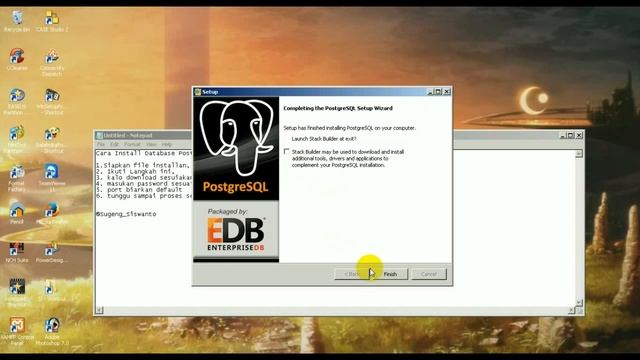Click Cancel in the Setup wizard

tap(429, 274)
